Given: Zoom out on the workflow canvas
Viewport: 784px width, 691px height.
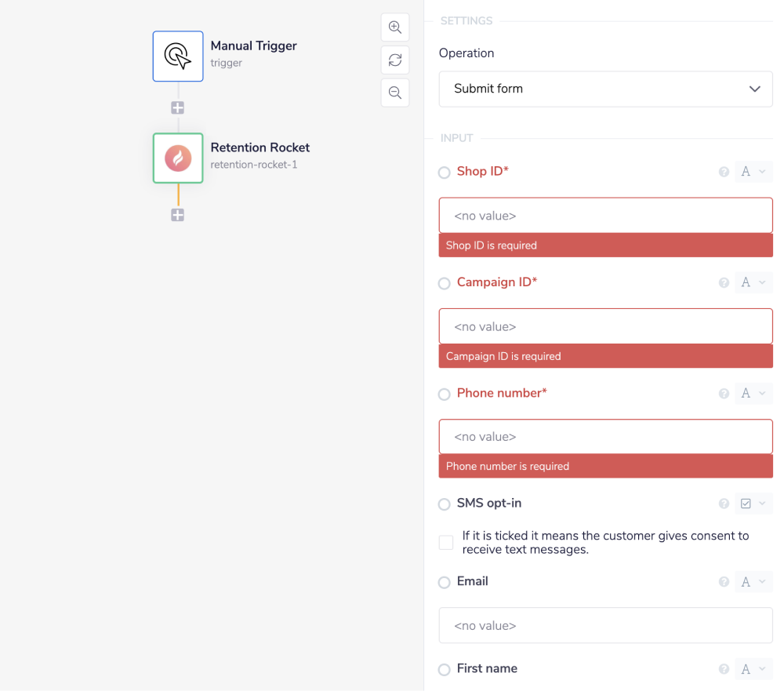Looking at the screenshot, I should [394, 92].
